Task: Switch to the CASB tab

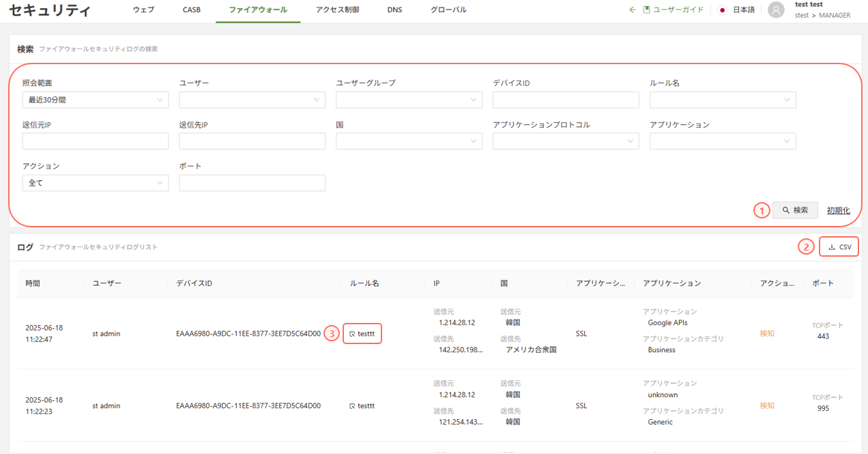Action: coord(192,10)
